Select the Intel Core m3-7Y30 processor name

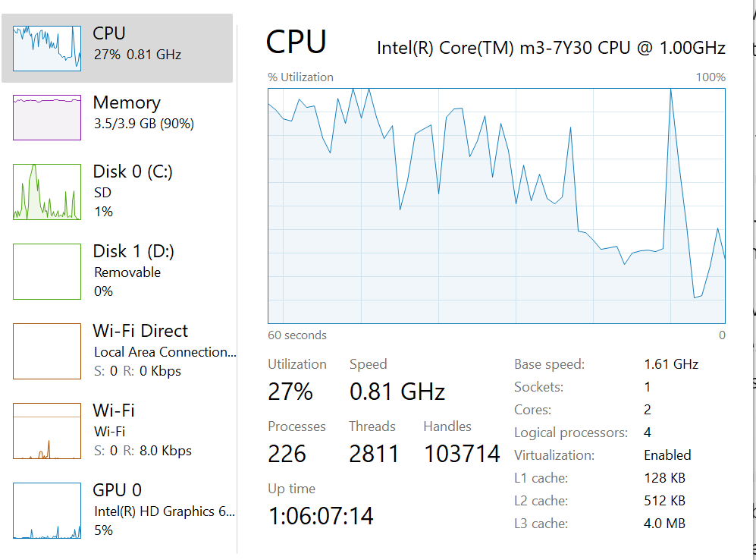[x=551, y=48]
